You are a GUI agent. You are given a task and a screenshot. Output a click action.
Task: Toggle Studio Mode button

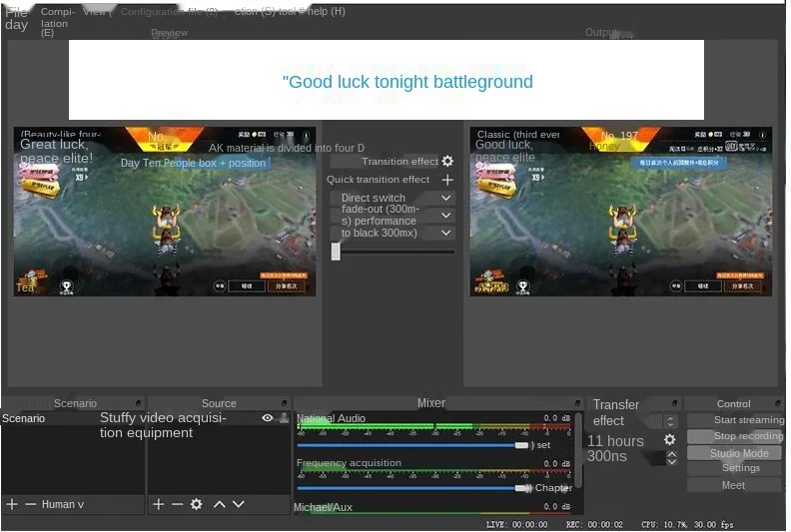click(x=734, y=453)
